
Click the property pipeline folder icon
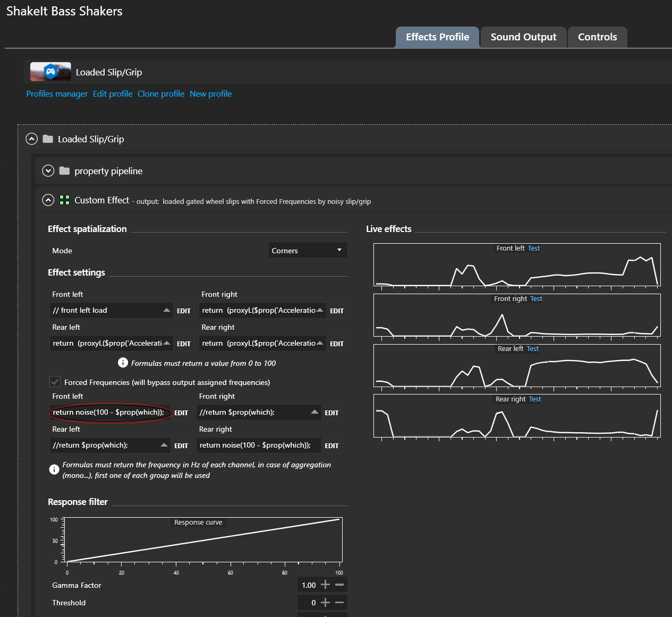(65, 171)
